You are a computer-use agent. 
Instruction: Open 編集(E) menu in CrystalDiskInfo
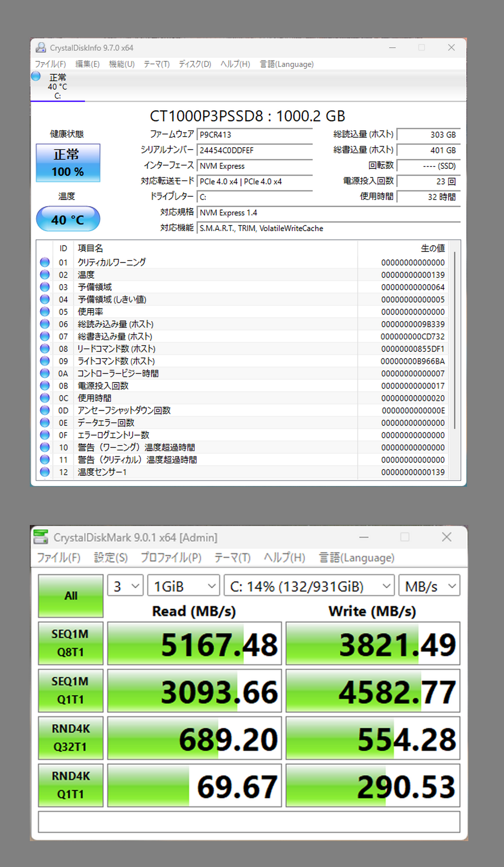(x=87, y=64)
